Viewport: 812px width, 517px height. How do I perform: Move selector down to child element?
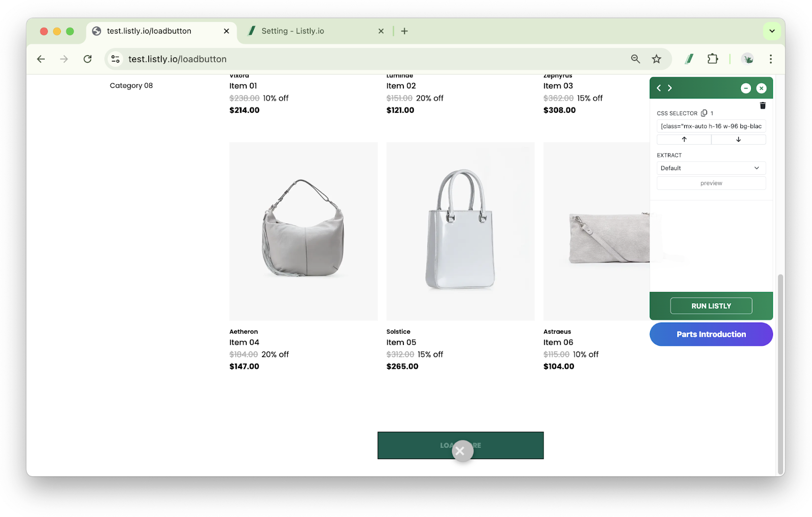pos(738,139)
